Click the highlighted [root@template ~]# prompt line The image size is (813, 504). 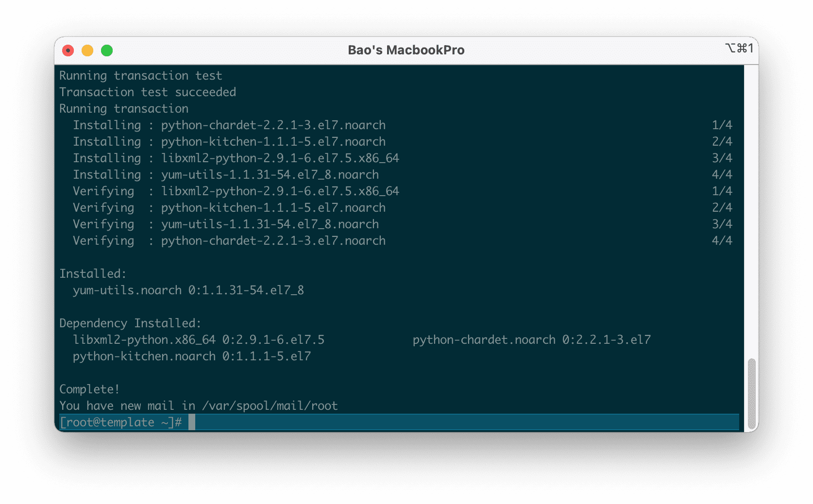pyautogui.click(x=121, y=422)
